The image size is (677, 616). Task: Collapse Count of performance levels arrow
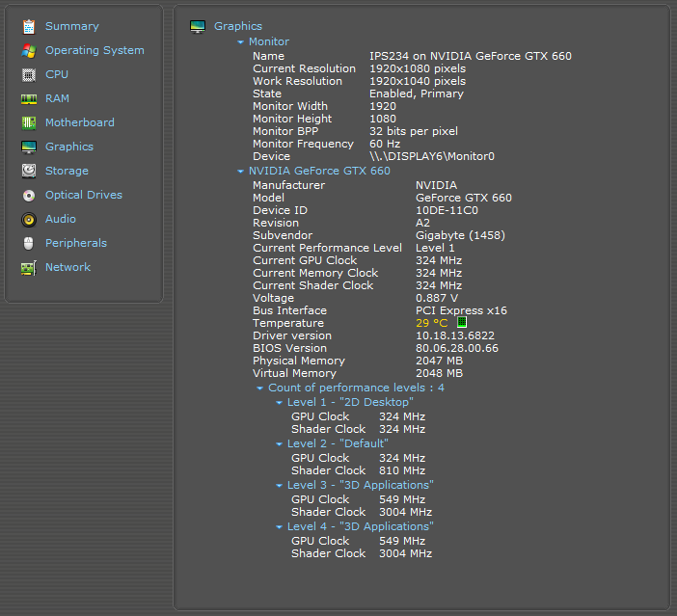pos(259,388)
